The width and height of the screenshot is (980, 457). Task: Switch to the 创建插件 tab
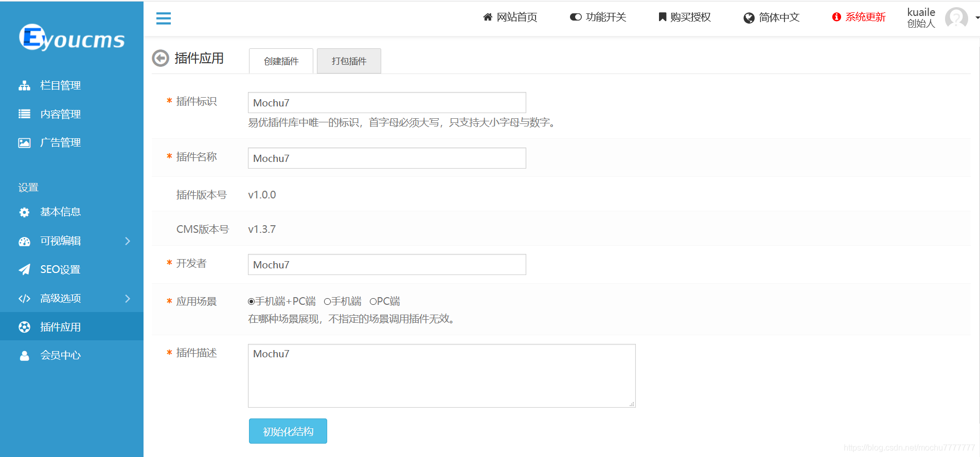pos(281,61)
